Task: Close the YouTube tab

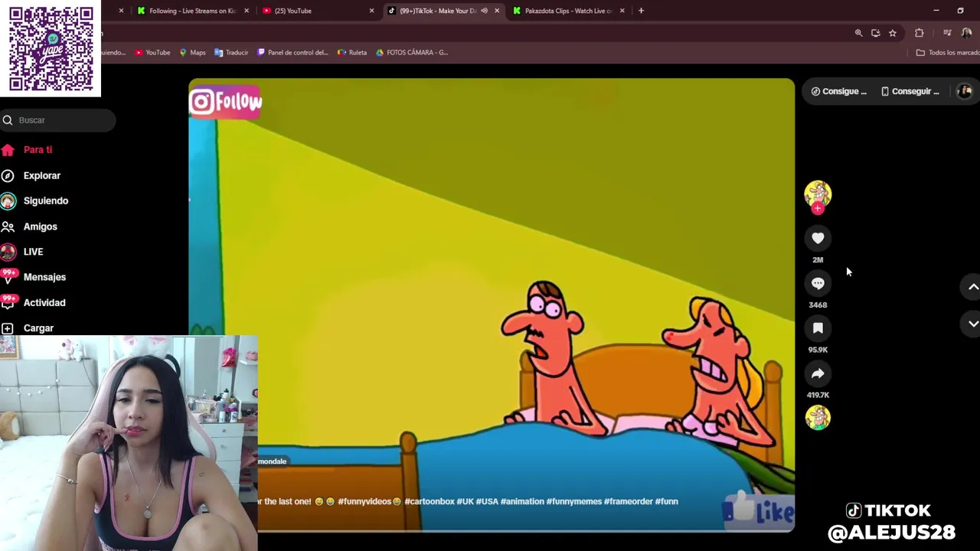Action: pyautogui.click(x=371, y=11)
